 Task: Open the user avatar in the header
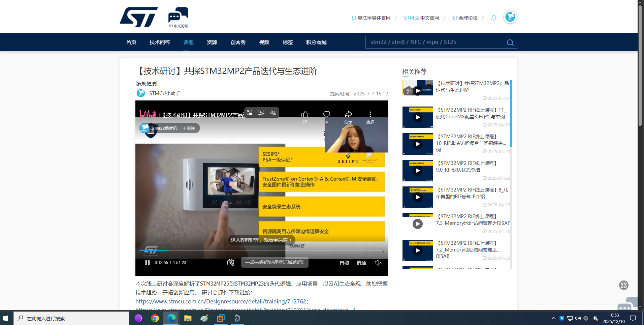tap(510, 17)
